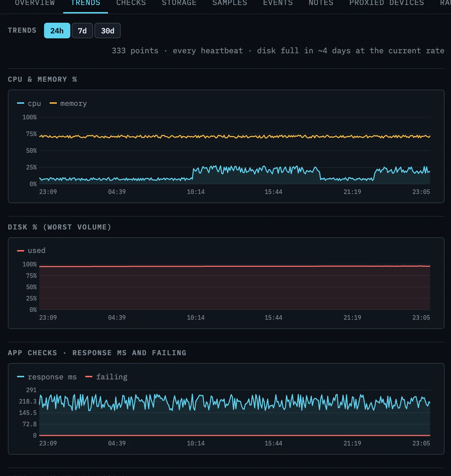Click the APP CHECKS response heading
The image size is (451, 476).
(x=97, y=353)
